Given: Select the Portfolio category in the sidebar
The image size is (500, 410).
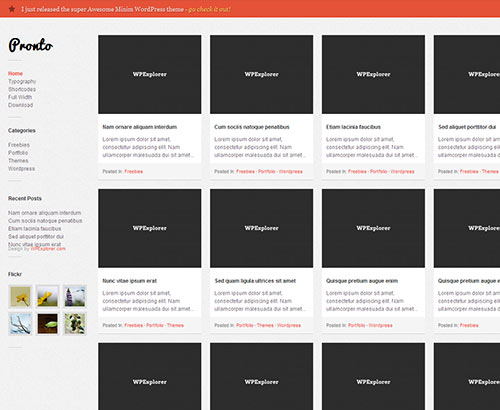Looking at the screenshot, I should coord(18,153).
